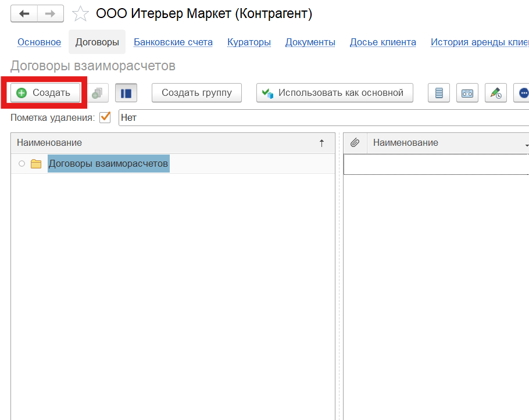Toggle the two-panel view mode icon
Image resolution: width=529 pixels, height=420 pixels.
(x=126, y=92)
